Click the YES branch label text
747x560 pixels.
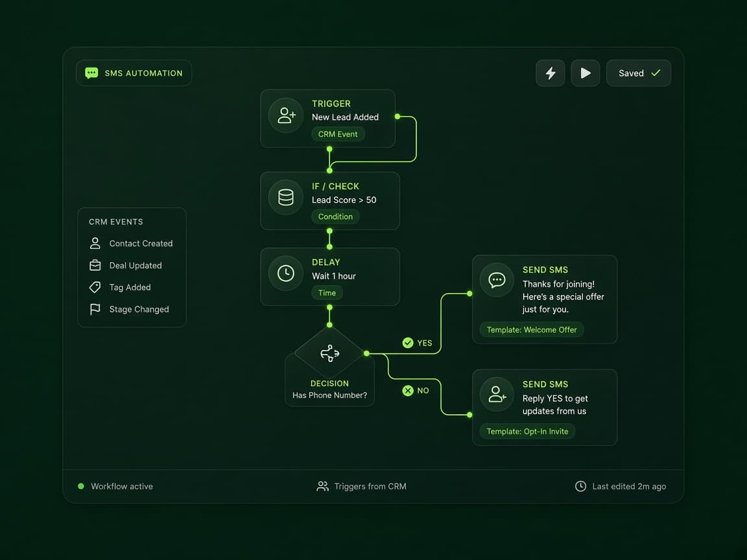click(x=425, y=343)
